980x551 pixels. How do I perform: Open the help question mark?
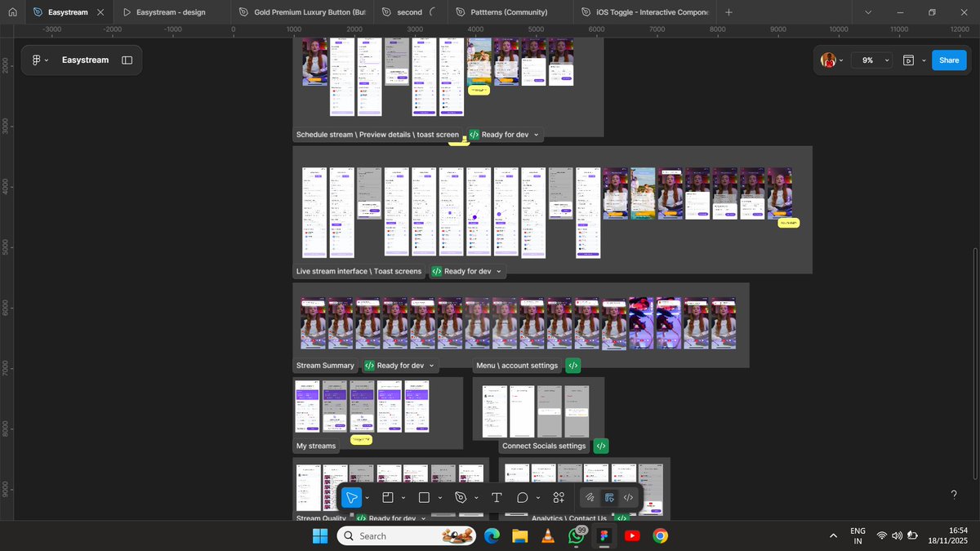click(x=954, y=495)
